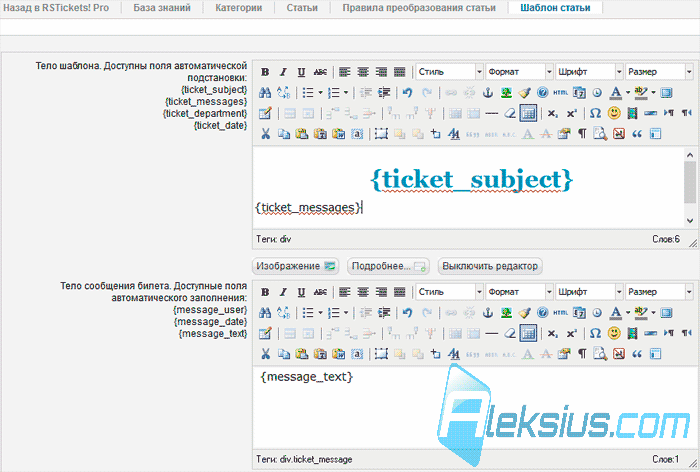Open the Стиль dropdown in upper editor

click(450, 72)
